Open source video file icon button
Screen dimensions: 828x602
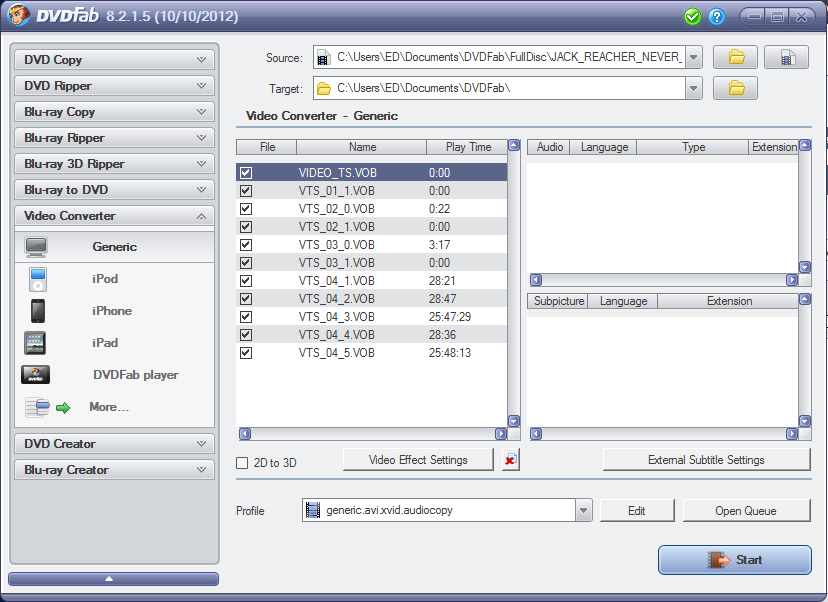[786, 57]
